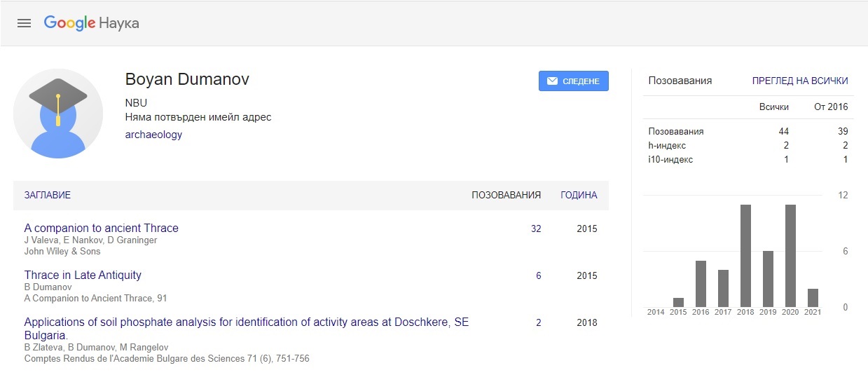The height and width of the screenshot is (375, 868).
Task: Sort publications by Година column
Action: [x=579, y=196]
